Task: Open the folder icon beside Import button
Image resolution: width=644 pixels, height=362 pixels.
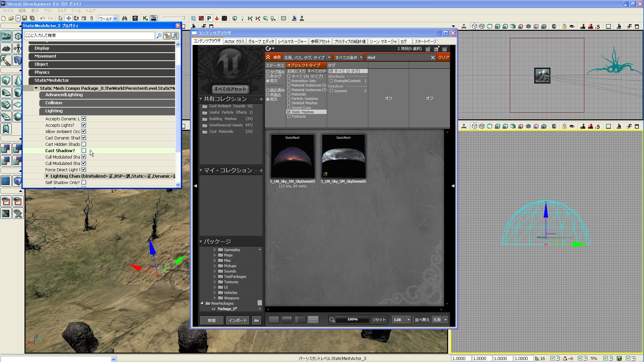Action: click(x=256, y=320)
